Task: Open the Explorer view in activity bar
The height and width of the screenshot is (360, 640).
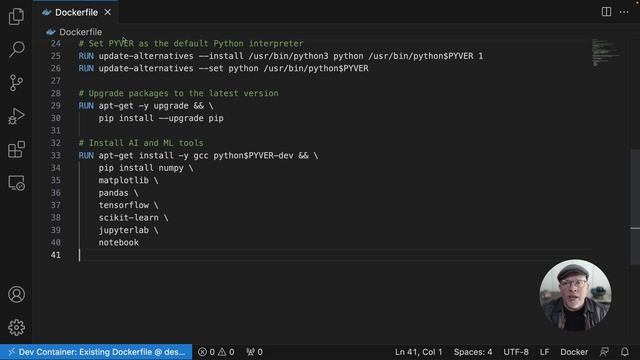Action: pos(16,17)
